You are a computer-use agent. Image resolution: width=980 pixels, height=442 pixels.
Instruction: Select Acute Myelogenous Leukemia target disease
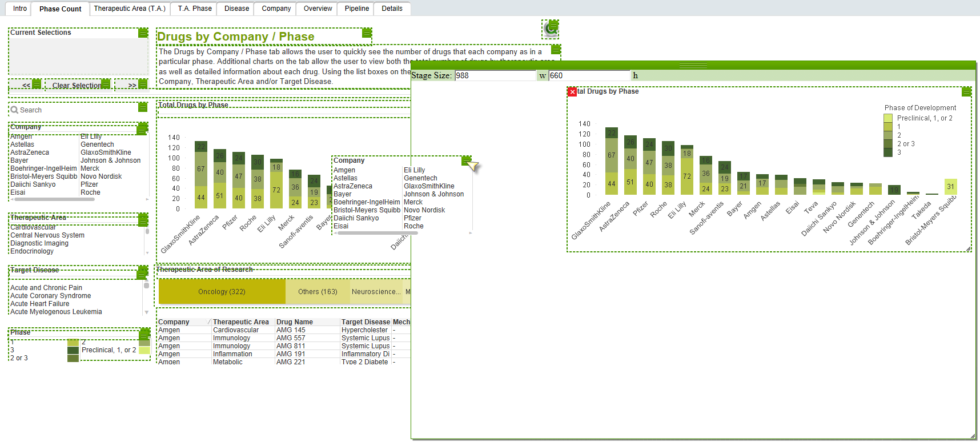(56, 312)
